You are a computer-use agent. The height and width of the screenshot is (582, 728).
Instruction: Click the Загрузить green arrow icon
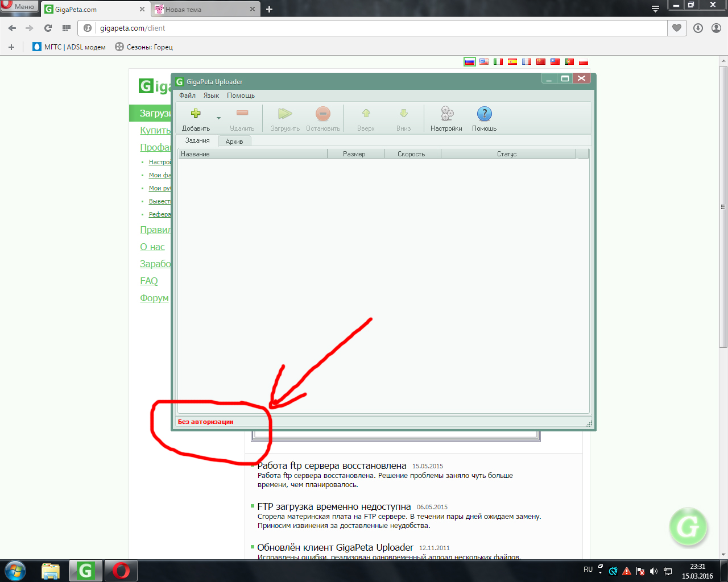point(285,114)
